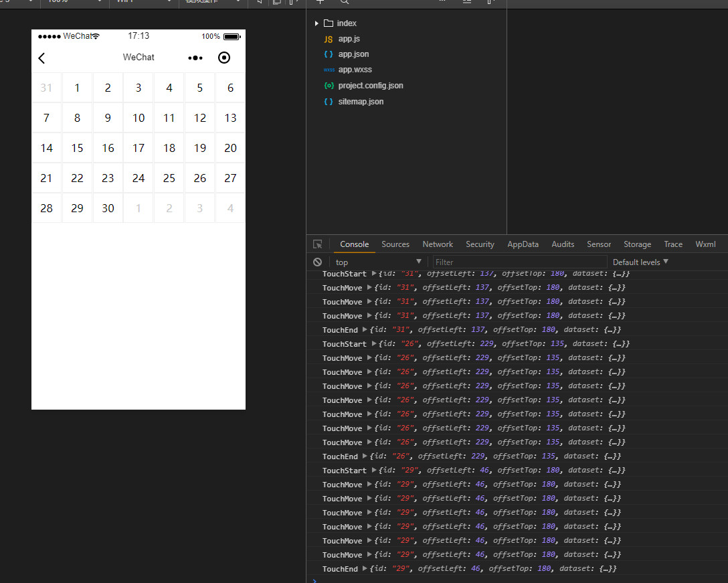
Task: Open the Sensor tab
Action: click(598, 244)
